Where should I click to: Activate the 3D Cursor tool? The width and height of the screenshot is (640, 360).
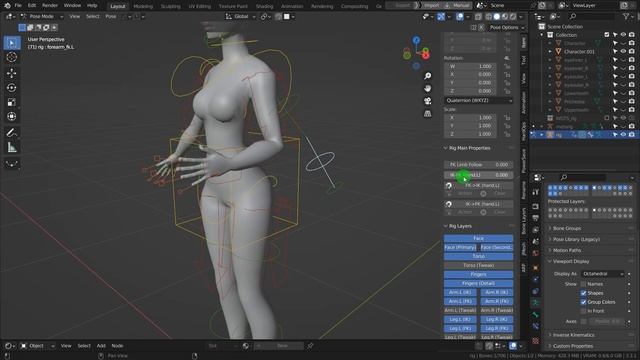tap(12, 57)
